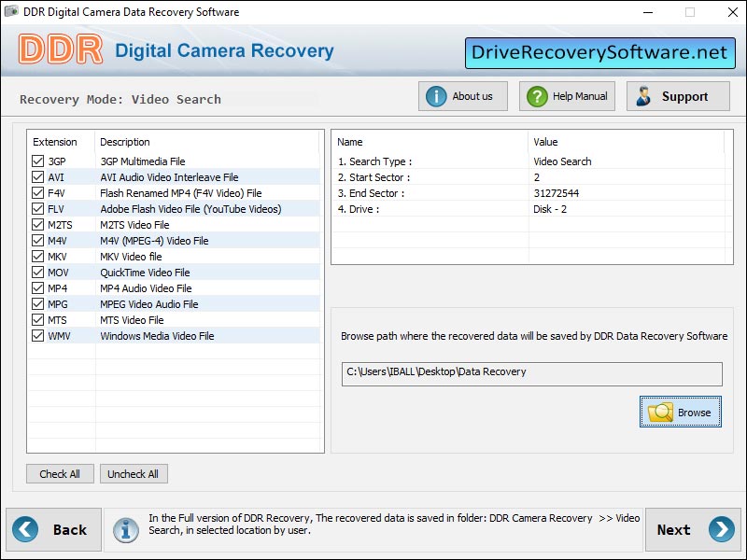Select the 'Windows Media Video File' description
This screenshot has height=560, width=747.
coord(157,336)
